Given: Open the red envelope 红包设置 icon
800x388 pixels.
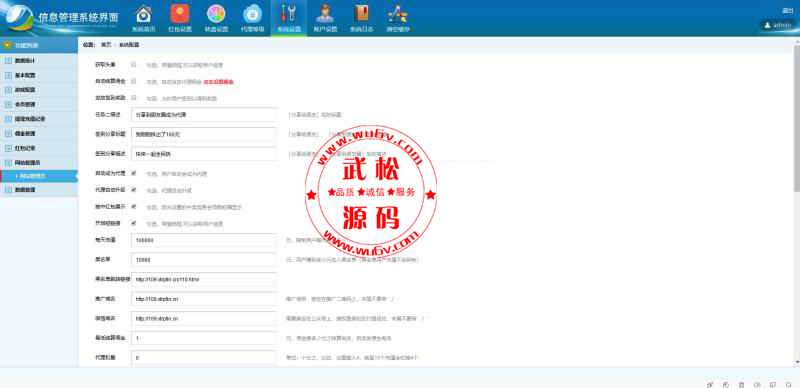Looking at the screenshot, I should 180,18.
